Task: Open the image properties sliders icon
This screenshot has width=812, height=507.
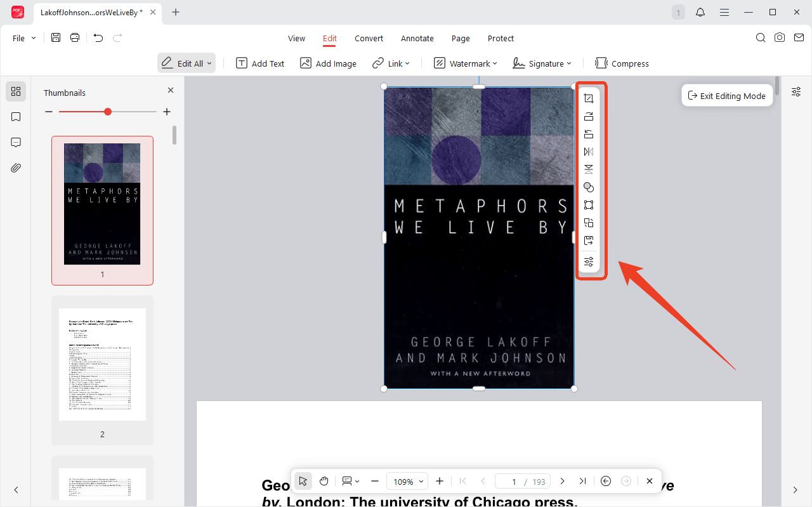Action: click(x=589, y=261)
